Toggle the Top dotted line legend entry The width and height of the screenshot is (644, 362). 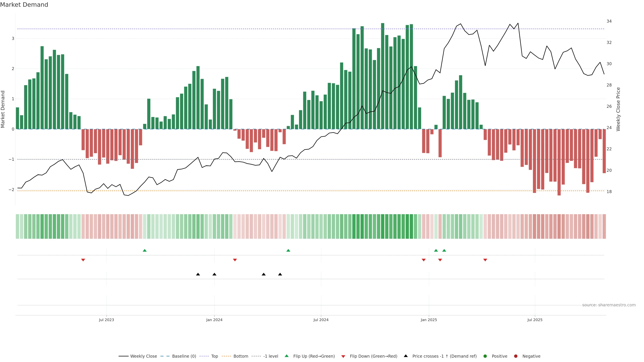(214, 356)
